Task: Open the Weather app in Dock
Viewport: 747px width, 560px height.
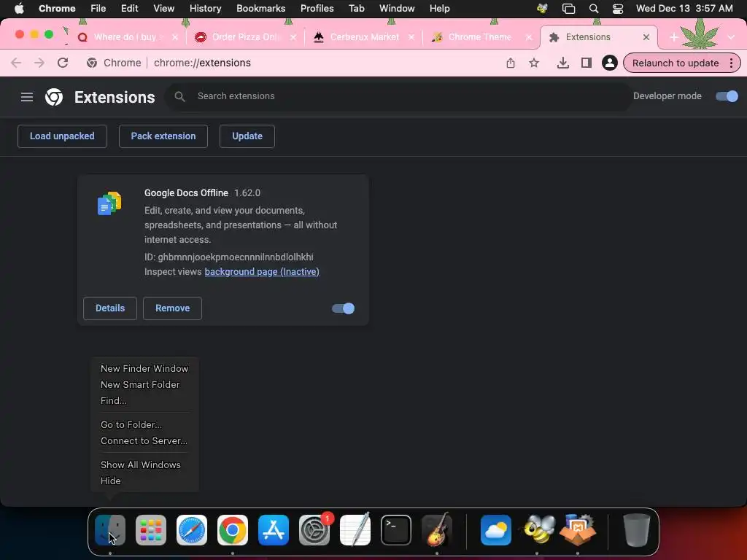Action: click(x=496, y=530)
